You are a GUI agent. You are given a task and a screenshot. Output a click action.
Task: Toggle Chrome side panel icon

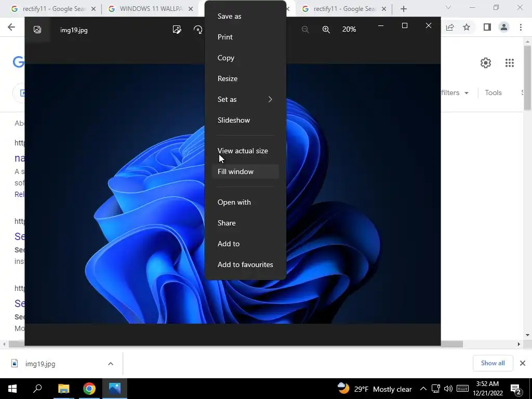(x=487, y=27)
